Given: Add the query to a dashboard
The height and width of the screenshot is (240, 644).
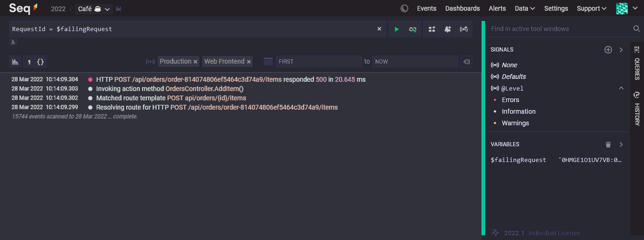Looking at the screenshot, I should [432, 29].
